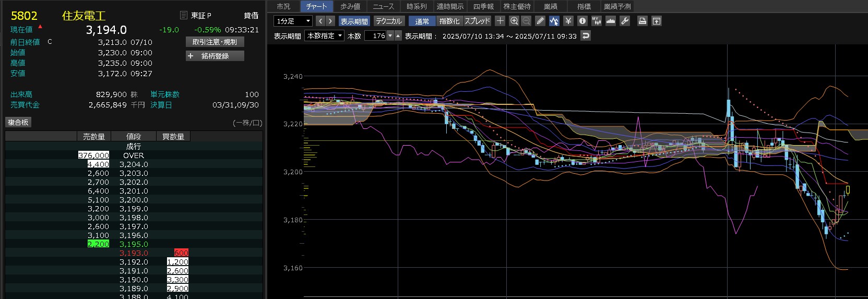Click the best ask price 3,195.0
This screenshot has height=299, width=868.
point(134,244)
